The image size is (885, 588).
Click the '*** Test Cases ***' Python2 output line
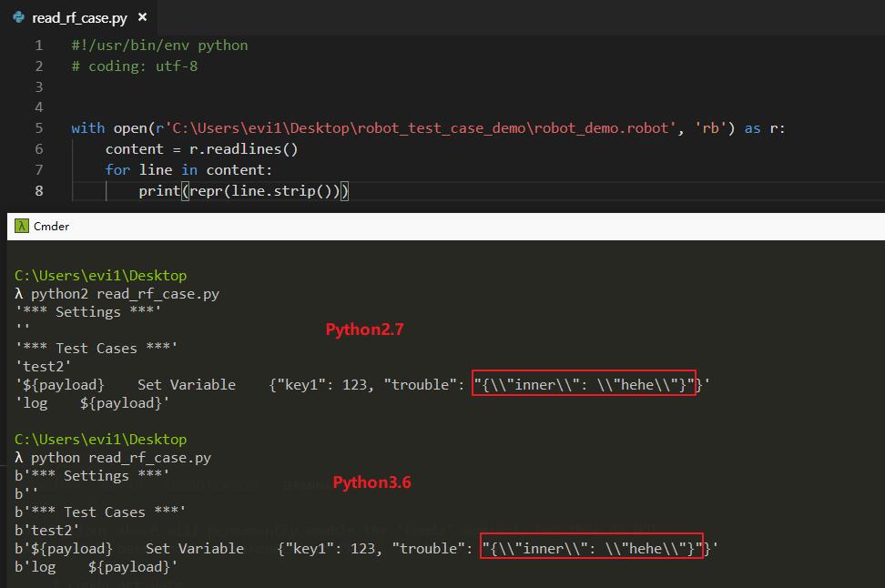[97, 349]
